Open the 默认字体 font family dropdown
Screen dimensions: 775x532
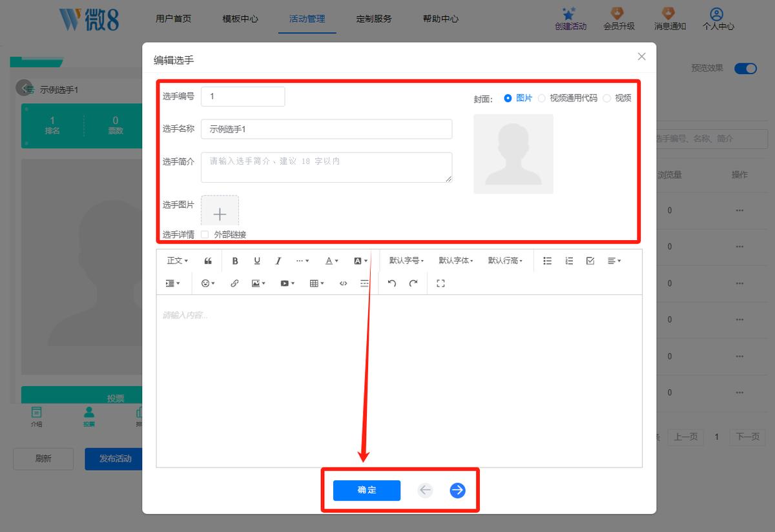pos(456,261)
